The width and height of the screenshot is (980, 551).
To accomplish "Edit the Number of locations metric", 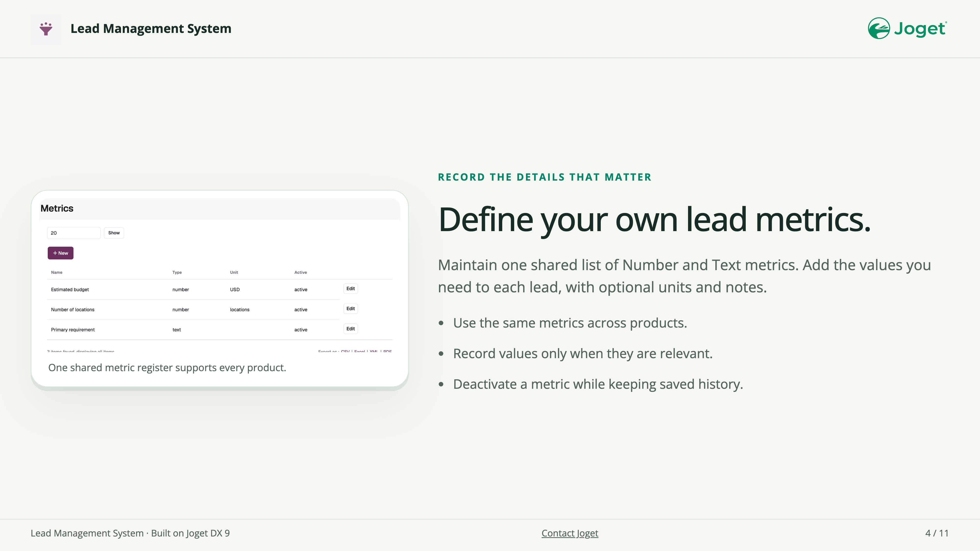I will [350, 309].
